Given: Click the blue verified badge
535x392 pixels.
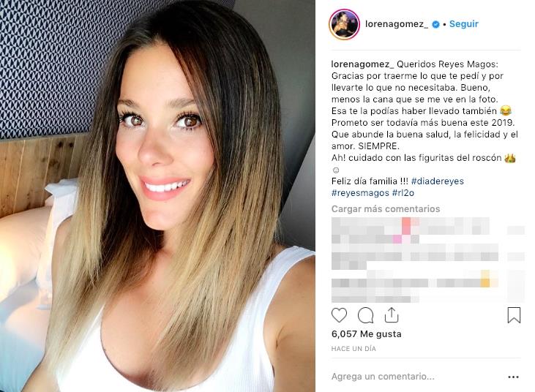Looking at the screenshot, I should [435, 25].
